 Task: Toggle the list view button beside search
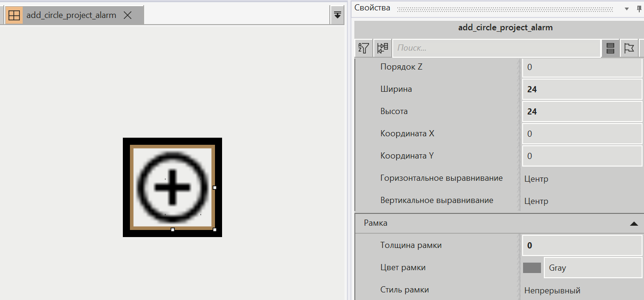[x=610, y=48]
